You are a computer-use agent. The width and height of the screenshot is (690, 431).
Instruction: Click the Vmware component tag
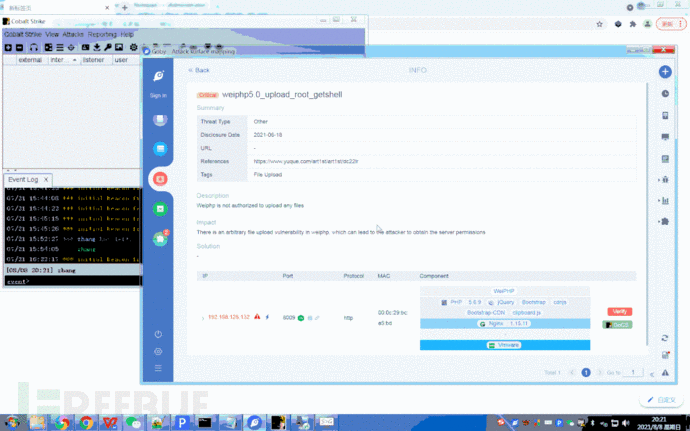pyautogui.click(x=504, y=345)
